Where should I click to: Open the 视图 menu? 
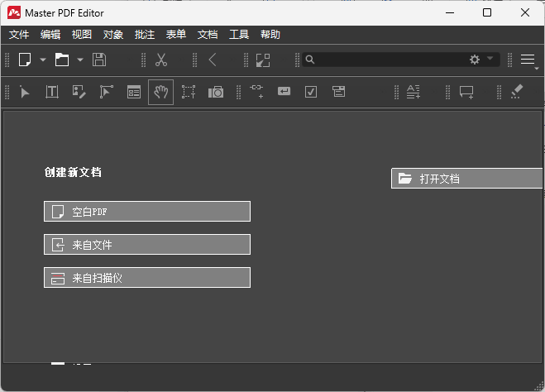coord(82,35)
